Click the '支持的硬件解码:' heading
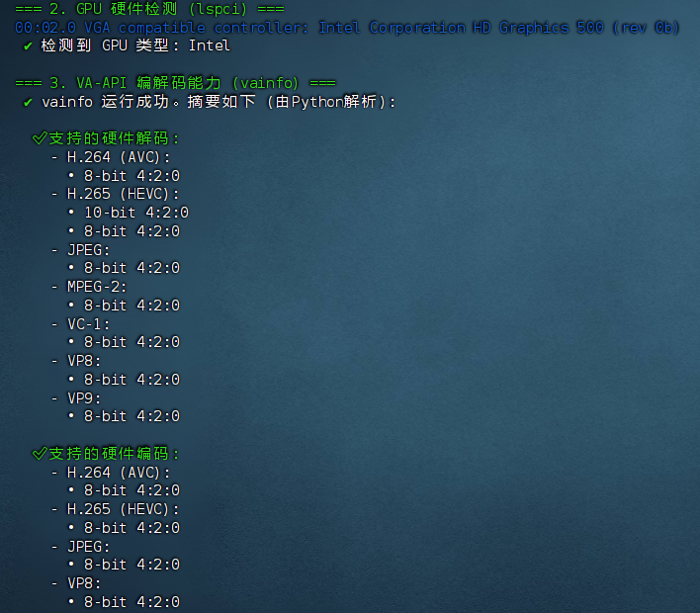 click(x=106, y=138)
